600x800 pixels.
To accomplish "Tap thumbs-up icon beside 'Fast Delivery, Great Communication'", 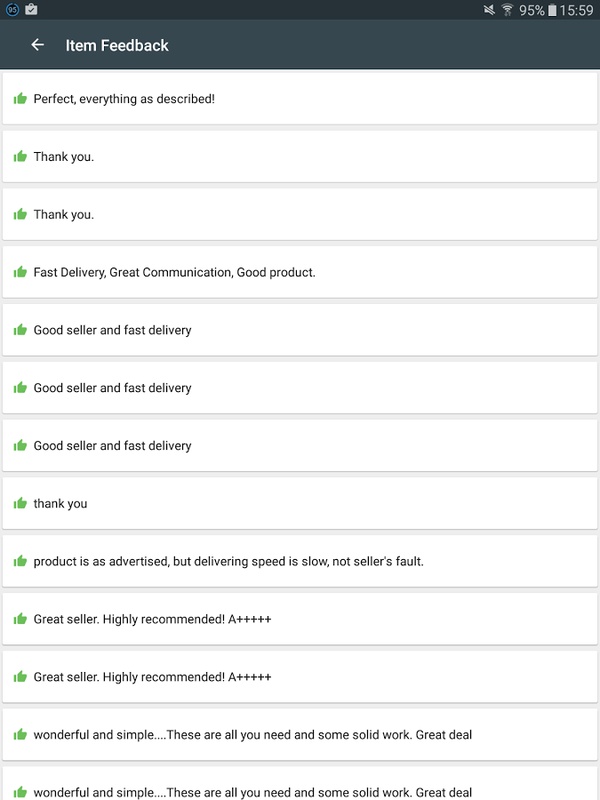I will [x=20, y=271].
